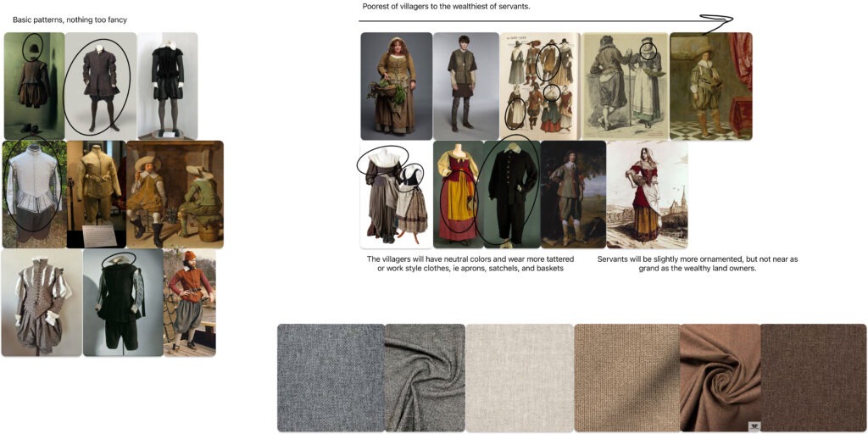Select the draped grey jersey fabric swatch
868x434 pixels.
tap(426, 377)
